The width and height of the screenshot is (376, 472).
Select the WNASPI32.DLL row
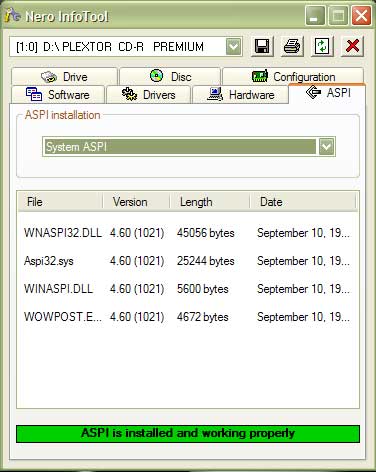click(x=188, y=233)
